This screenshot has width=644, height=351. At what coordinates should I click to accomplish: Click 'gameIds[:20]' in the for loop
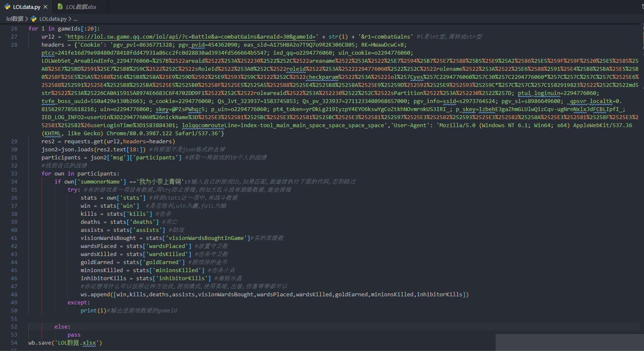click(77, 28)
